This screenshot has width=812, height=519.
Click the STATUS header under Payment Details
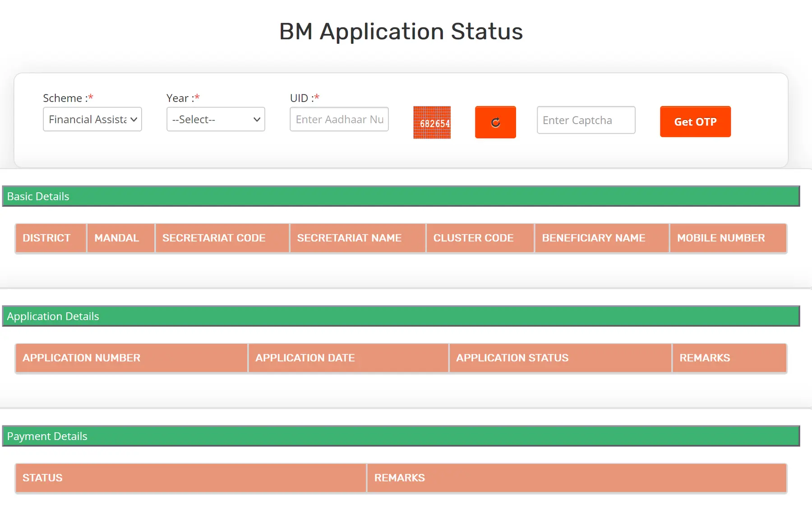(x=42, y=477)
